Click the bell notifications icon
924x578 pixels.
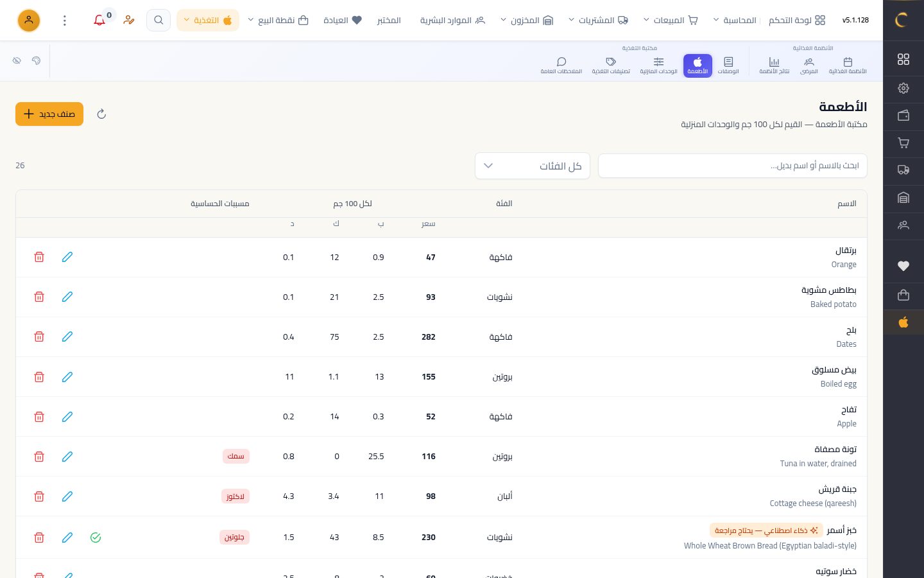[x=99, y=21]
